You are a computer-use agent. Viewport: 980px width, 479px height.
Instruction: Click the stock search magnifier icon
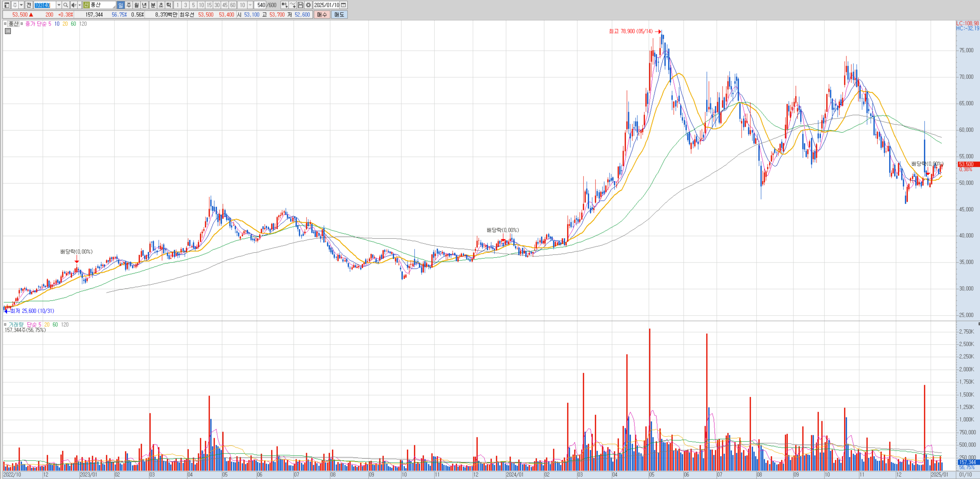(x=65, y=5)
